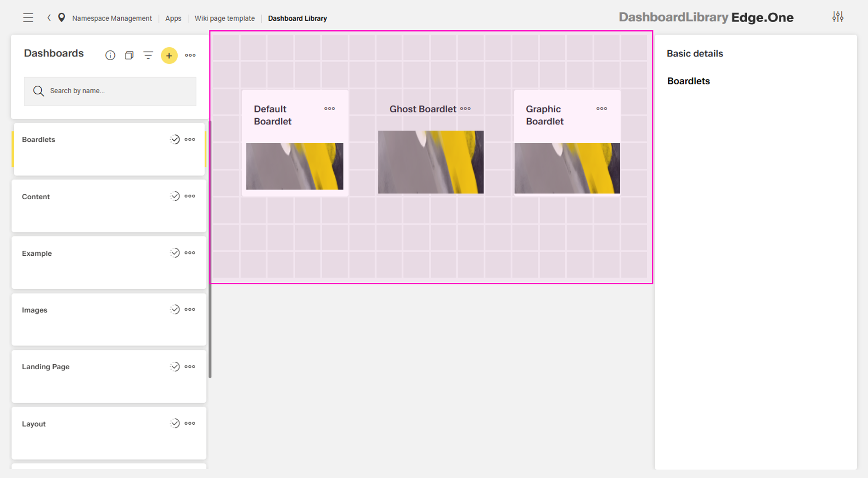Click the back chevron in breadcrumb
This screenshot has width=868, height=478.
point(49,18)
